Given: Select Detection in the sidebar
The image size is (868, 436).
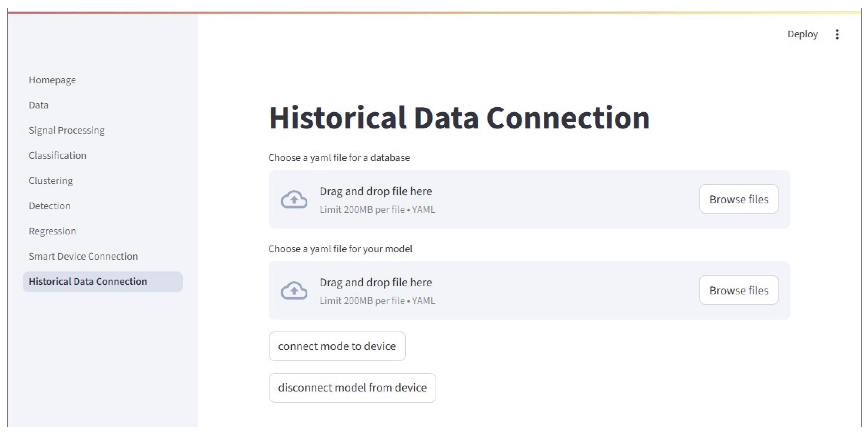Looking at the screenshot, I should (50, 206).
